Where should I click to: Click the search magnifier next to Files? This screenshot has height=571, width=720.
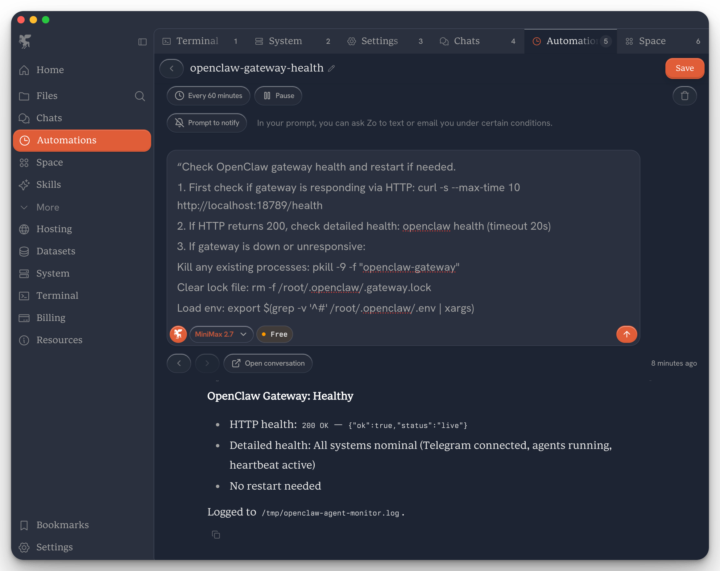tap(140, 96)
